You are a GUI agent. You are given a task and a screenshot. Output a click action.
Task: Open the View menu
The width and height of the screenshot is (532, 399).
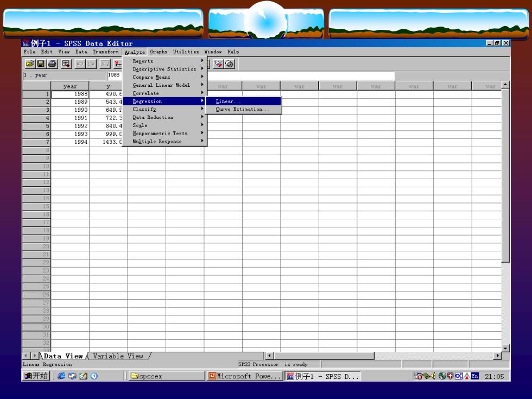click(x=64, y=52)
